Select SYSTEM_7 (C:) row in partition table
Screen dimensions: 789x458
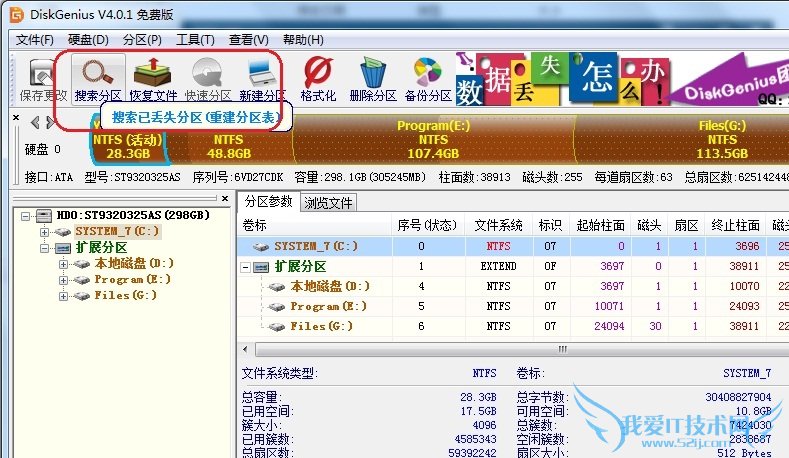click(513, 246)
